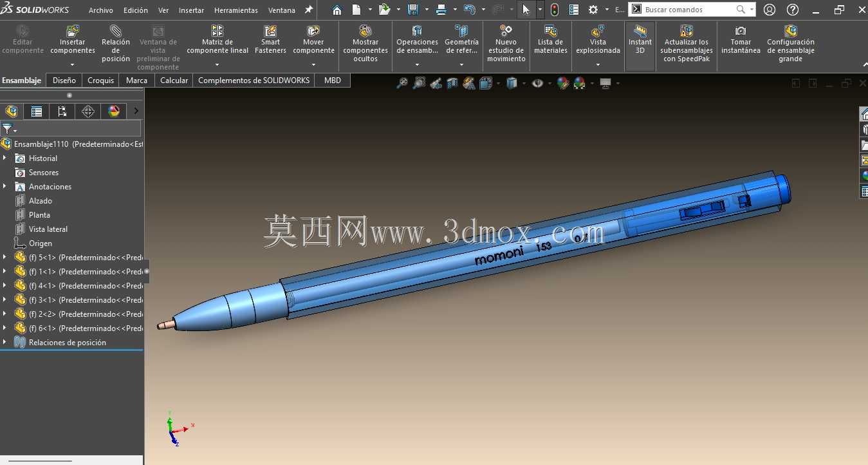
Task: Select the Origen item in the tree
Action: pos(41,243)
